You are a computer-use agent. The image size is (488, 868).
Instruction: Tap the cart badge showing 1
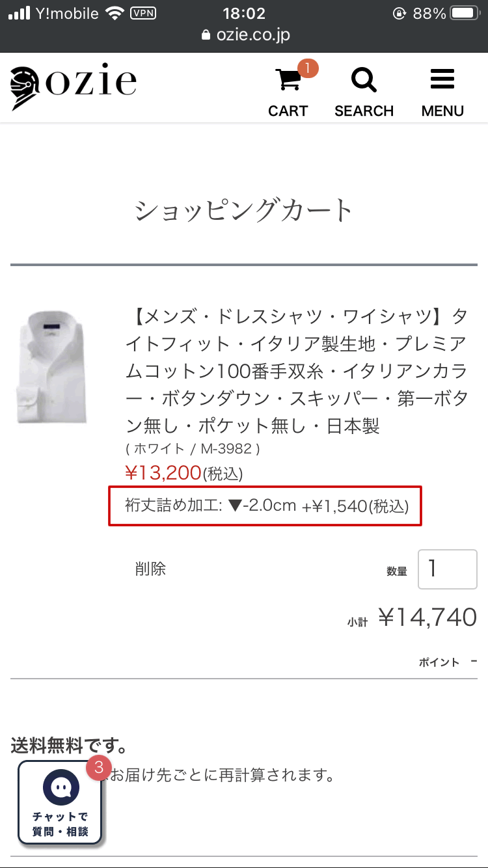tap(308, 68)
